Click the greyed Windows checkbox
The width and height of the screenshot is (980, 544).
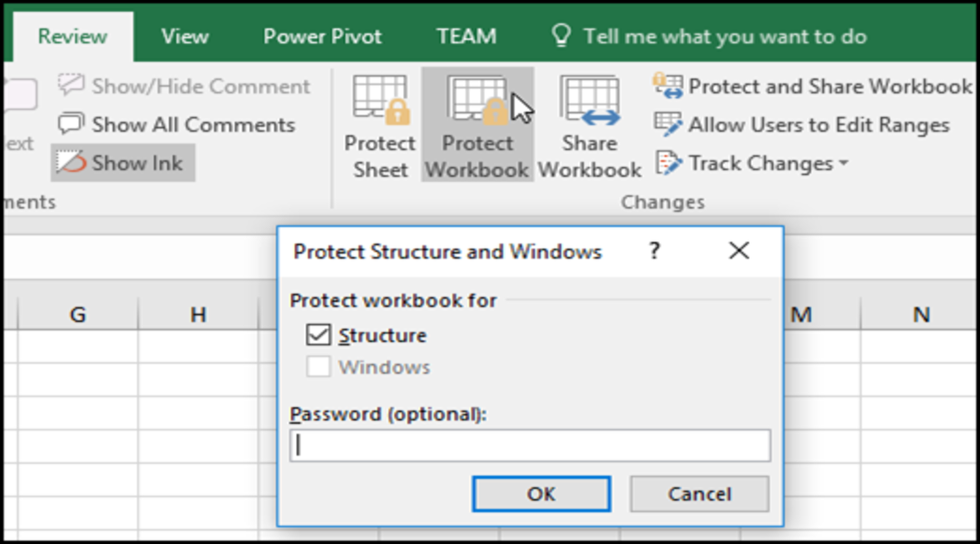[x=319, y=367]
